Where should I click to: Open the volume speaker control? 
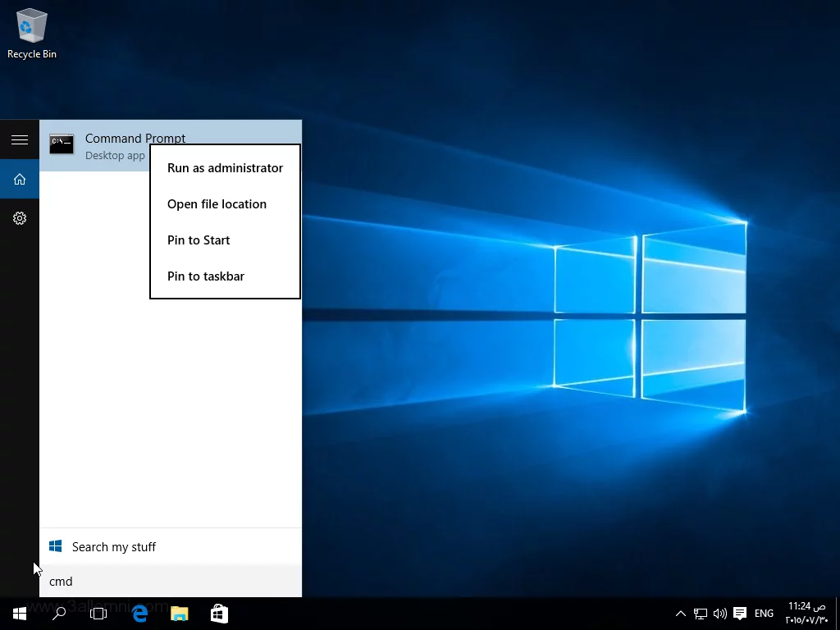pos(720,614)
